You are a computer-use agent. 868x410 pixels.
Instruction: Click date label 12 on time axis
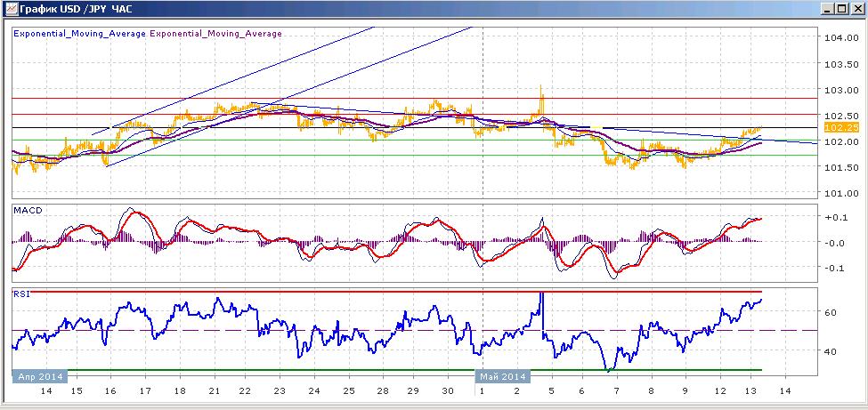tap(719, 391)
